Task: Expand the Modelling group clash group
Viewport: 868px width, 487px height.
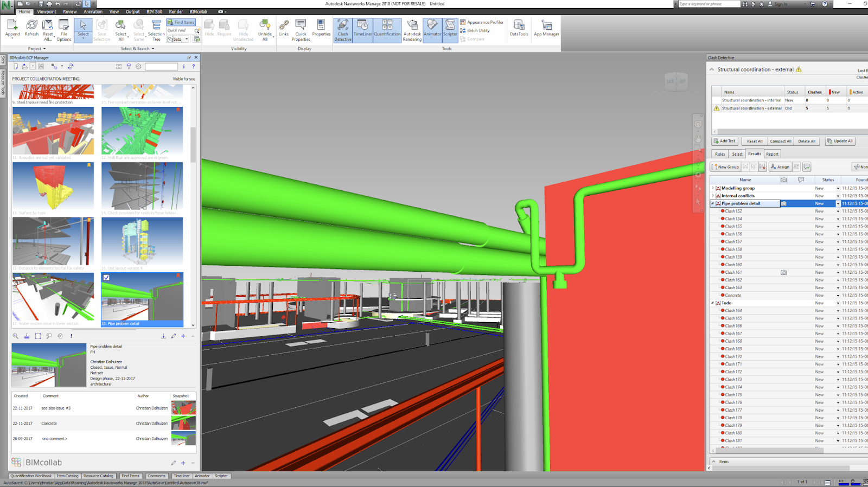Action: (x=713, y=188)
